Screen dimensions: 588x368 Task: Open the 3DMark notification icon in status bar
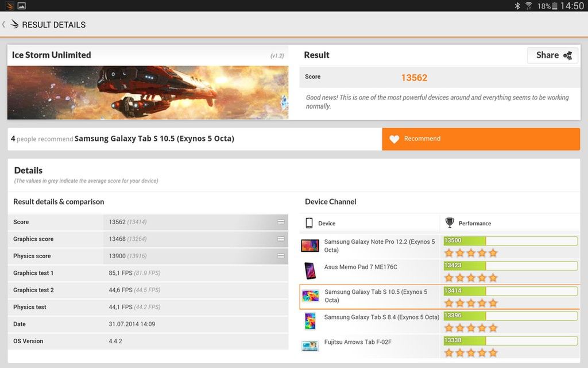click(x=9, y=6)
